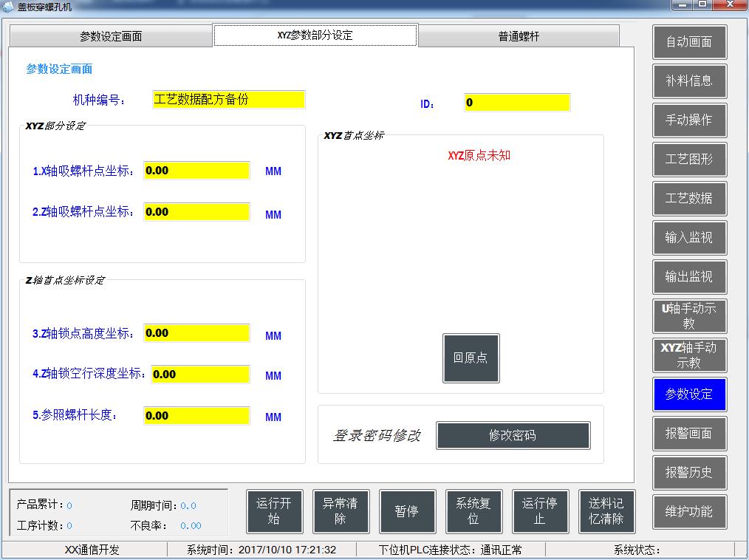Open the 维护功能 maintenance functions
The width and height of the screenshot is (749, 560).
pos(688,512)
